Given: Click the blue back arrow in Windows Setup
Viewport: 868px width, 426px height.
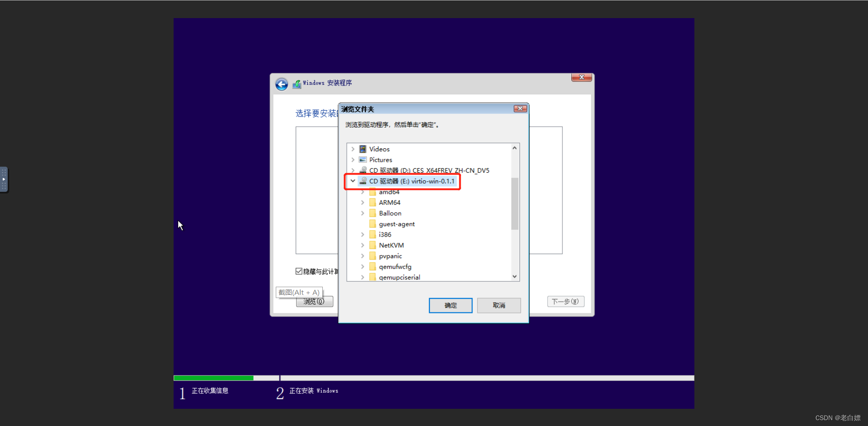Looking at the screenshot, I should coord(282,84).
